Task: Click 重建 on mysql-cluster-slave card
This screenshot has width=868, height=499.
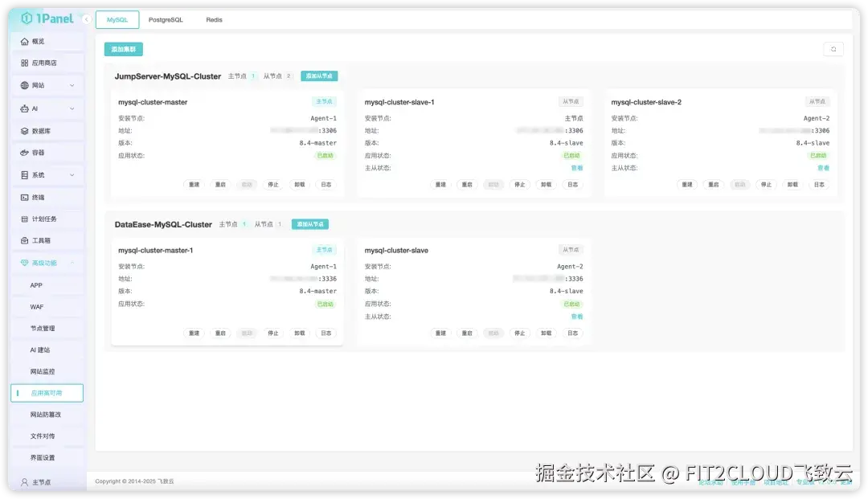Action: [x=440, y=333]
